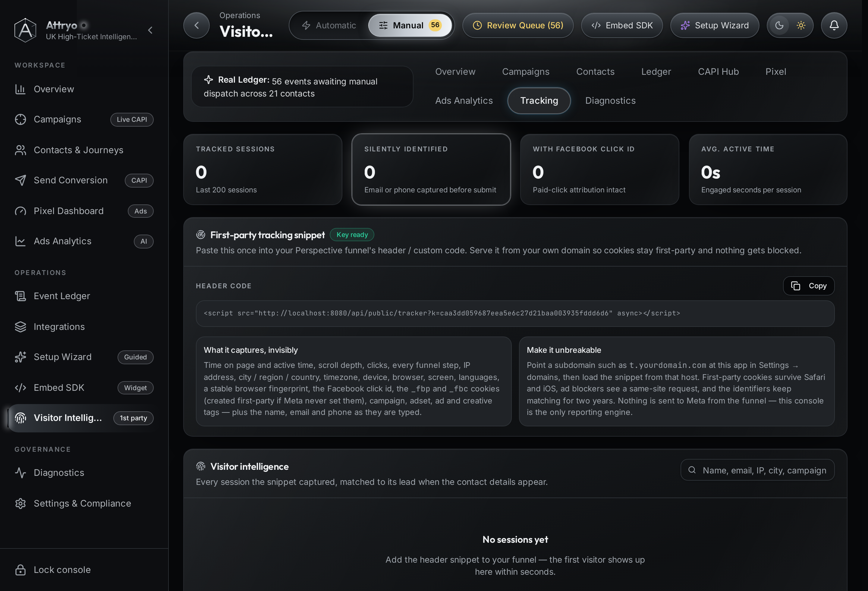The width and height of the screenshot is (868, 591).
Task: Click the Silently Identified card
Action: click(431, 169)
